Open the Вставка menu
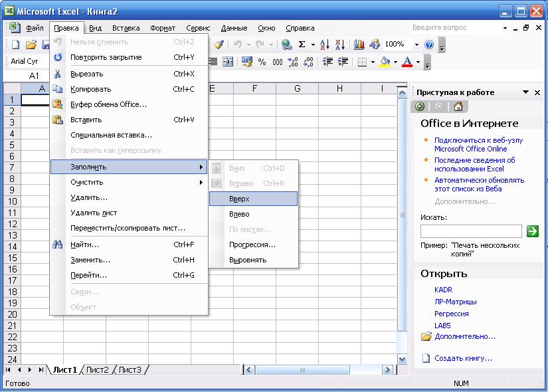The width and height of the screenshot is (548, 392). (126, 28)
